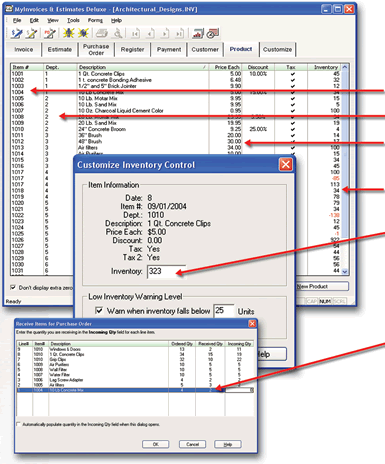Click Cancel in Receive Items dialog
Viewport: 385px width, 464px height.
pos(192,444)
